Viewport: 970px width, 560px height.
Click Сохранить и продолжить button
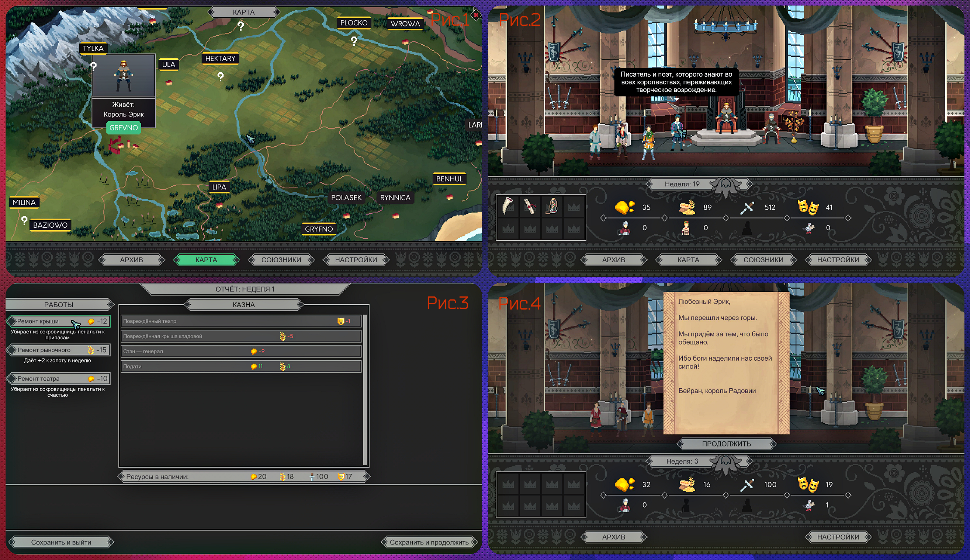(429, 542)
